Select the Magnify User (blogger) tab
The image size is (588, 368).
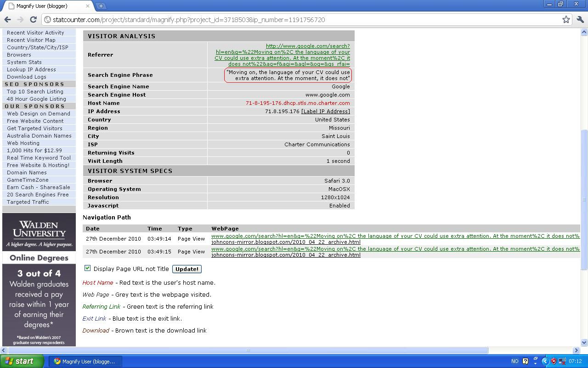click(x=47, y=6)
